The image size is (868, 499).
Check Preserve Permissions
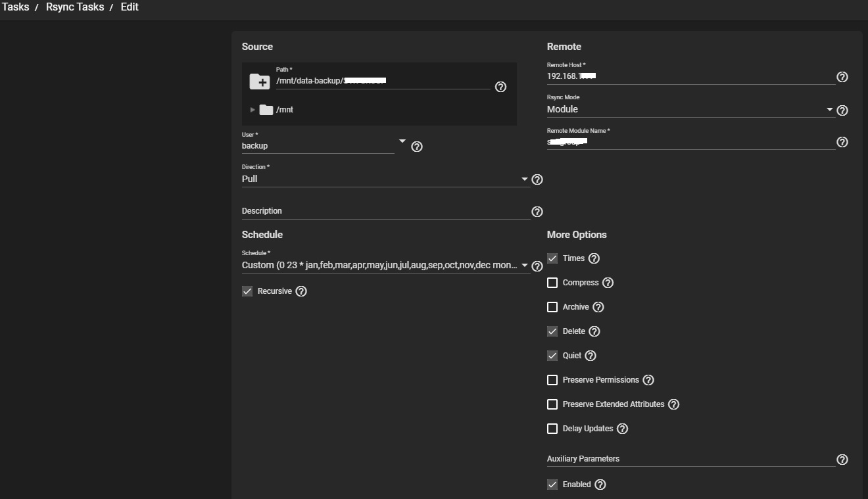coord(552,380)
